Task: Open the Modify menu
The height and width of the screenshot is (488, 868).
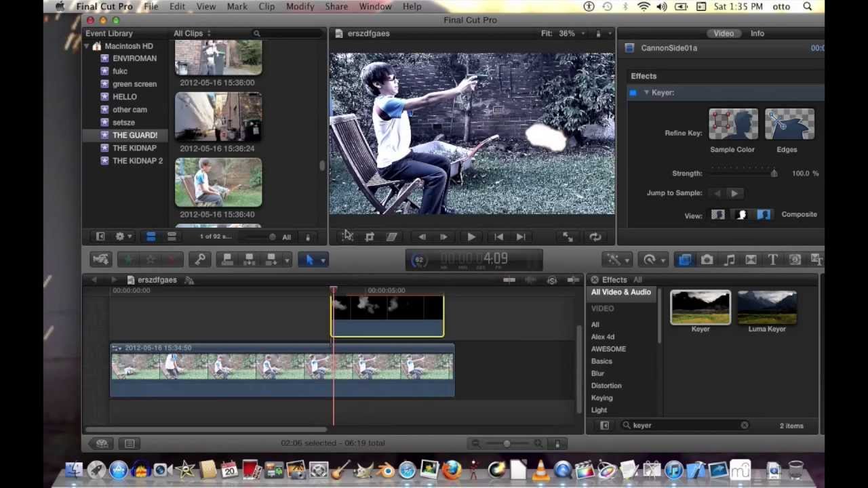Action: click(x=300, y=6)
